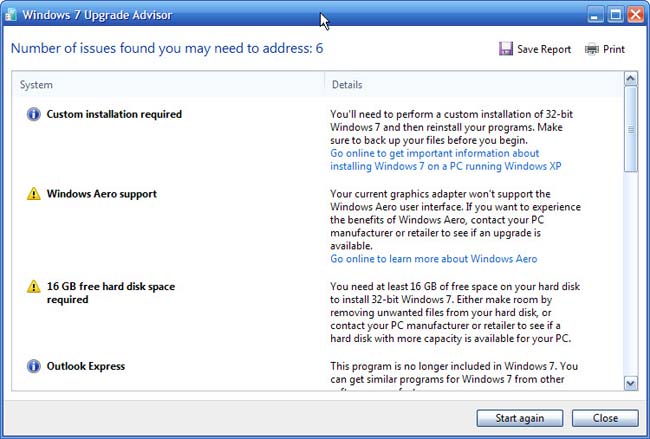This screenshot has height=439, width=650.
Task: Maximize the Upgrade Advisor window
Action: pyautogui.click(x=616, y=15)
